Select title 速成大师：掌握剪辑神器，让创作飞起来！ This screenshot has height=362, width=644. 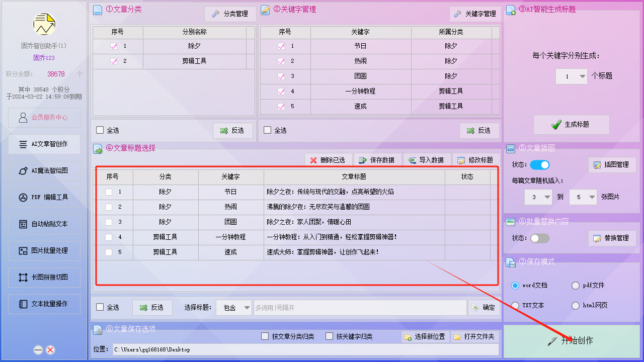323,252
